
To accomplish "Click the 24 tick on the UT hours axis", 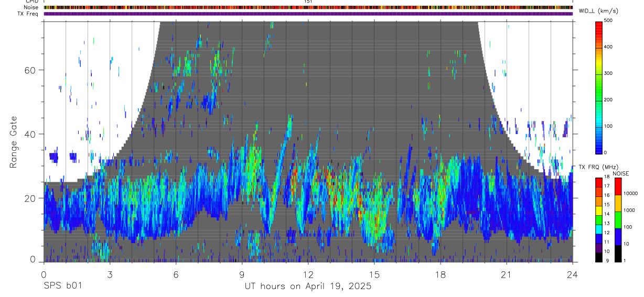I will click(573, 274).
